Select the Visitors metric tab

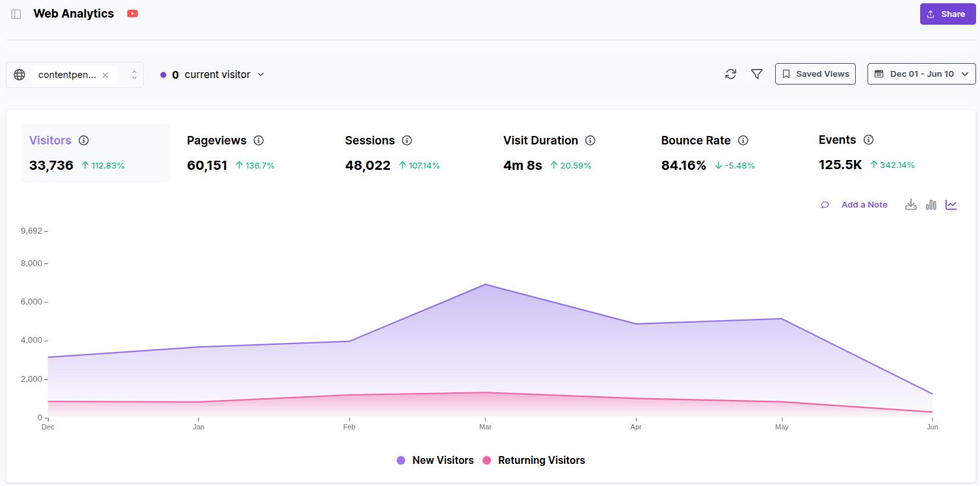tap(96, 154)
